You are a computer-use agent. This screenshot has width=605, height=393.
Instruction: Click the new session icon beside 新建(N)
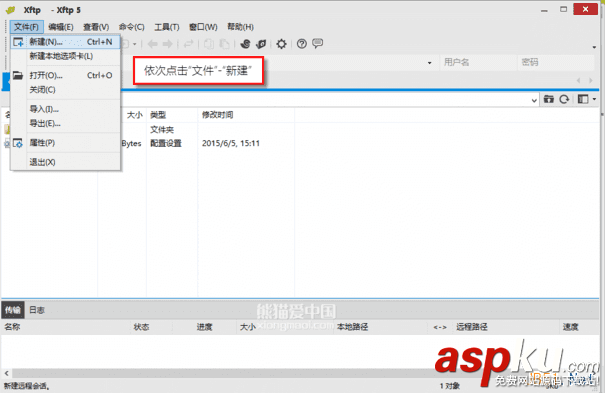pyautogui.click(x=18, y=42)
